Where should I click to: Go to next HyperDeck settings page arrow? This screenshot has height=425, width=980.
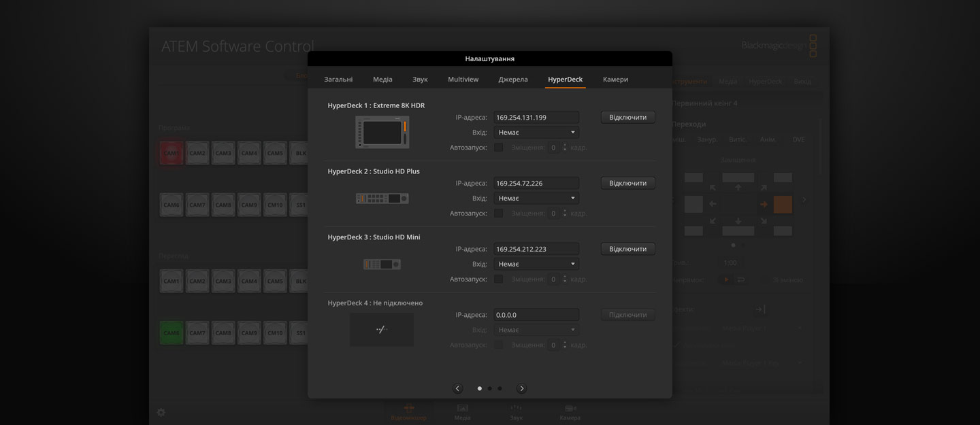[x=522, y=388]
